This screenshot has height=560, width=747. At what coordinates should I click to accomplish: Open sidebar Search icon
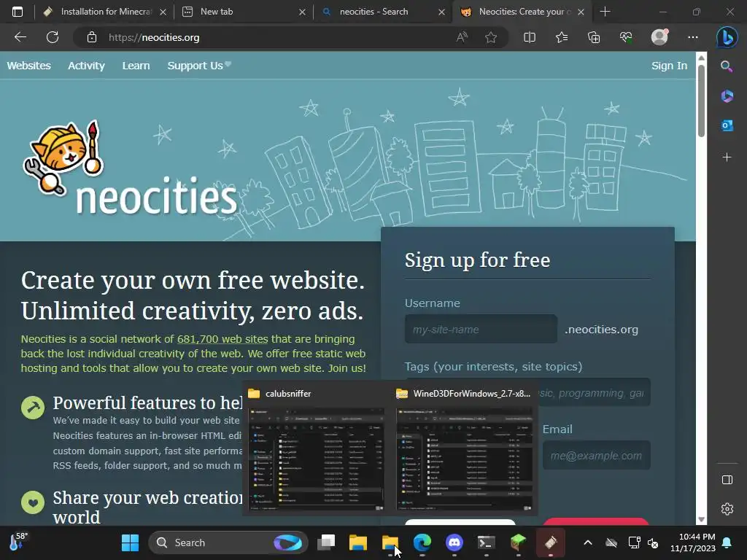point(727,66)
